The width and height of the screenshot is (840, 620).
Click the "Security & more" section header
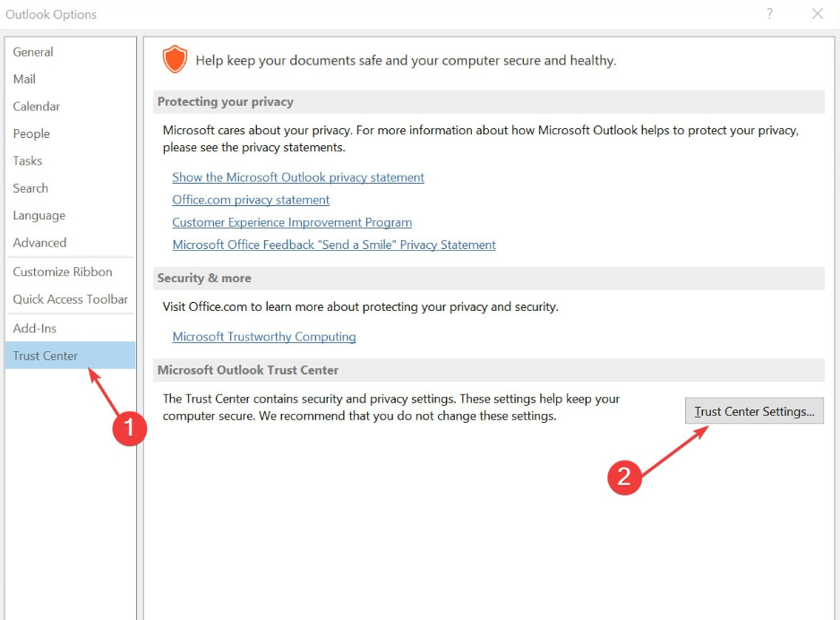(x=489, y=278)
